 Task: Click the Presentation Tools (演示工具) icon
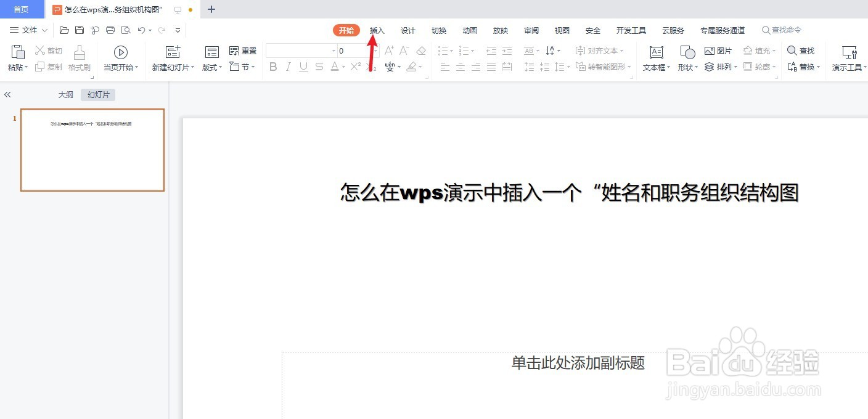pyautogui.click(x=850, y=52)
